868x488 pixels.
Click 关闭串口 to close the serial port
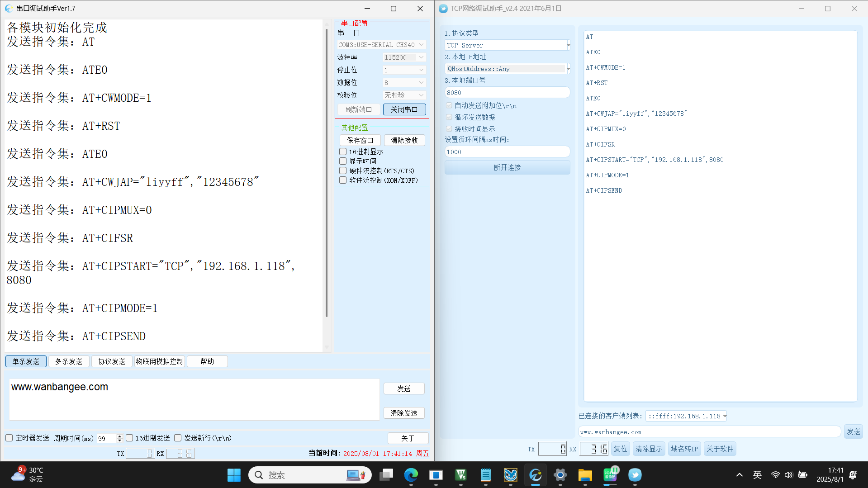404,109
